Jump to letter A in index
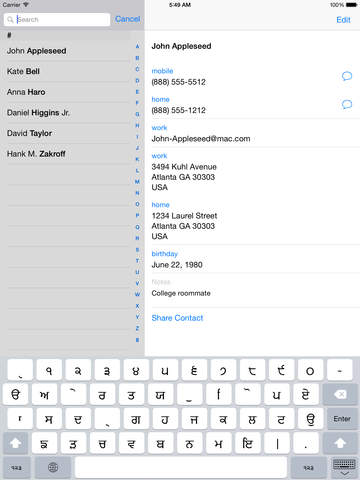Screen dimensions: 360x480 [137, 47]
